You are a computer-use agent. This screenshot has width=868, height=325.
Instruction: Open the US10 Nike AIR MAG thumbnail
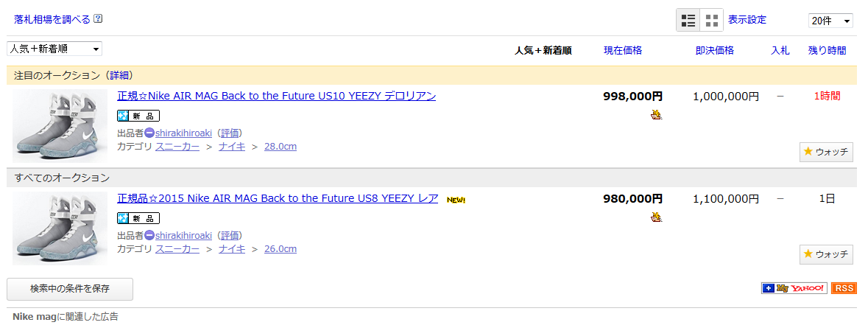coord(60,125)
